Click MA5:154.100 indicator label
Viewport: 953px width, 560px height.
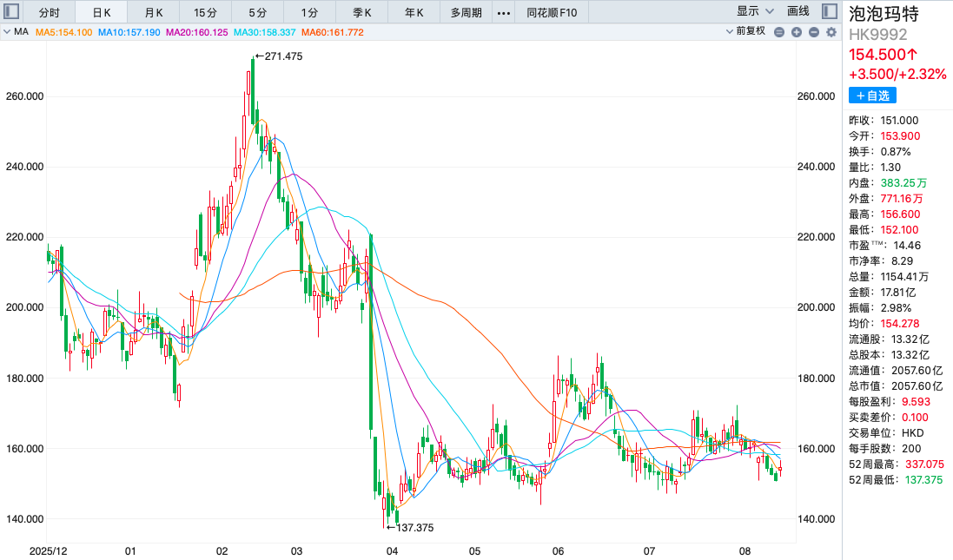tap(63, 32)
